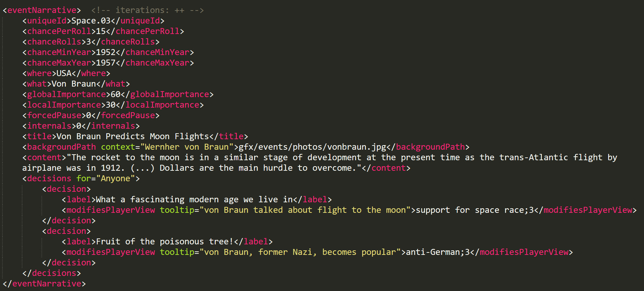Click the chanceMinYear value 1952
Screen dimensions: 644x291
point(106,52)
